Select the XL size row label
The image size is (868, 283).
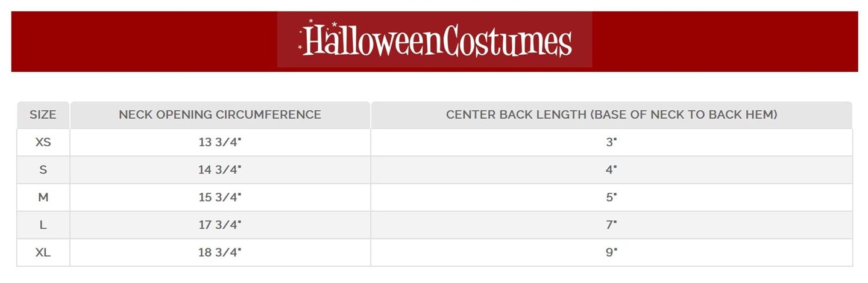point(43,253)
